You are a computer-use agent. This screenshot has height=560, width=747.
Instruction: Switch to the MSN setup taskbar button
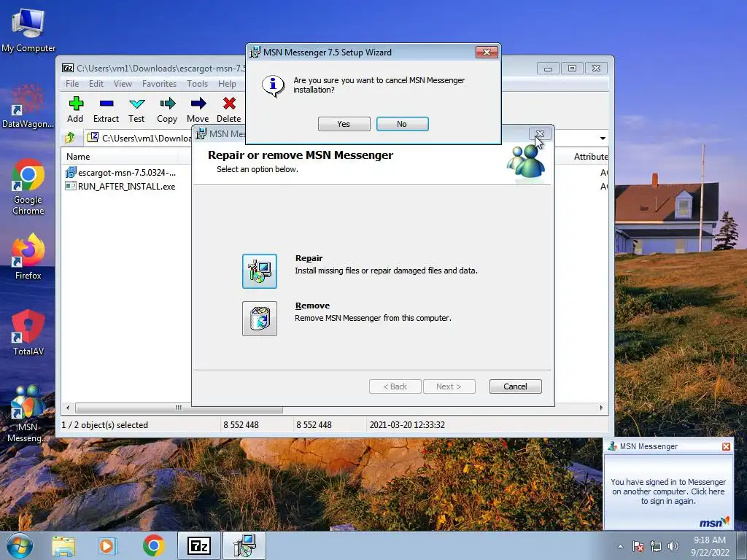tap(244, 545)
